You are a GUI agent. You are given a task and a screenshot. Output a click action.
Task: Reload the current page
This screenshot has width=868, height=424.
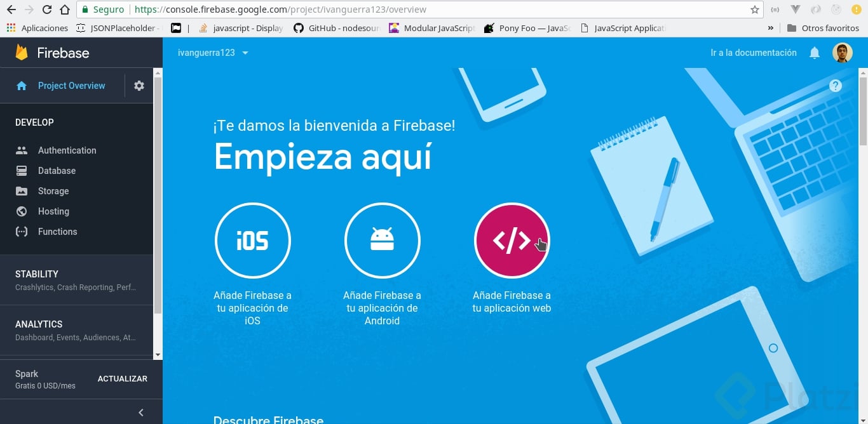(x=46, y=10)
